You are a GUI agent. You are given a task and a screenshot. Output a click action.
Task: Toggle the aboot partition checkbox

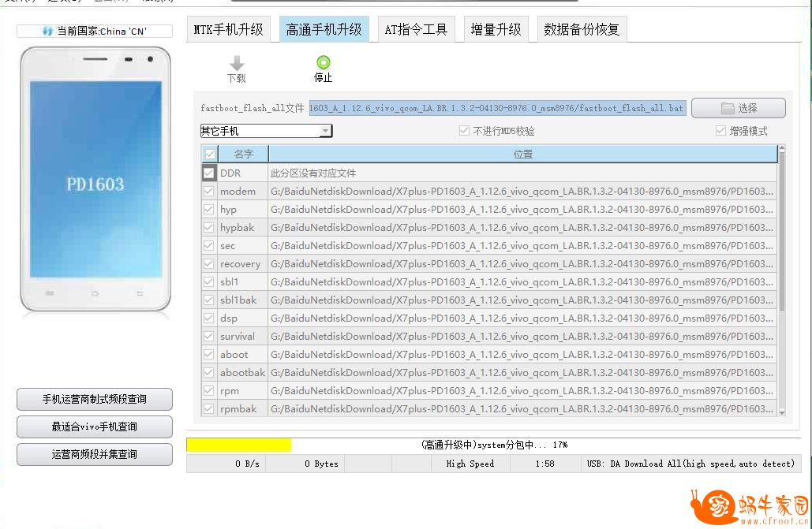pos(208,354)
